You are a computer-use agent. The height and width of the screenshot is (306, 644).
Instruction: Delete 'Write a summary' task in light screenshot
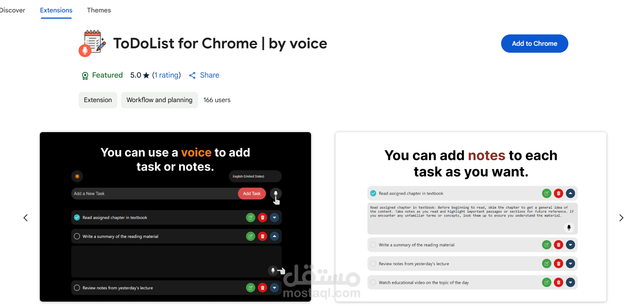click(558, 245)
